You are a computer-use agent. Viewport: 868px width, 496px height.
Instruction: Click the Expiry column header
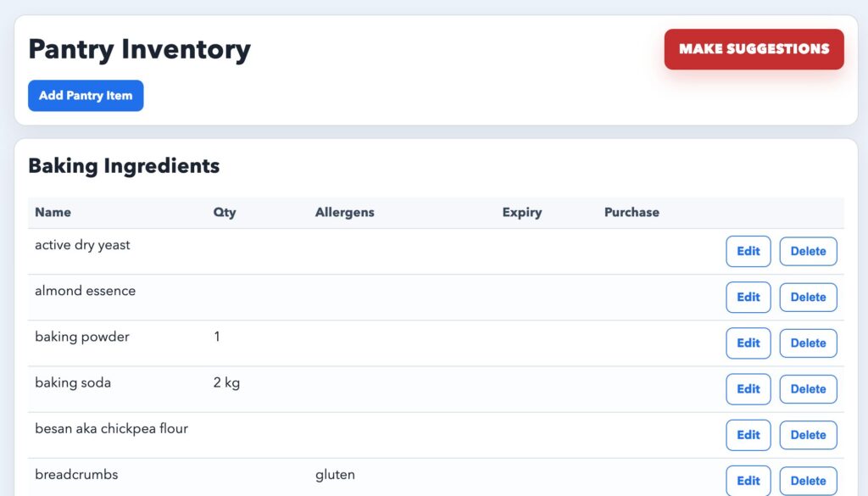coord(521,212)
